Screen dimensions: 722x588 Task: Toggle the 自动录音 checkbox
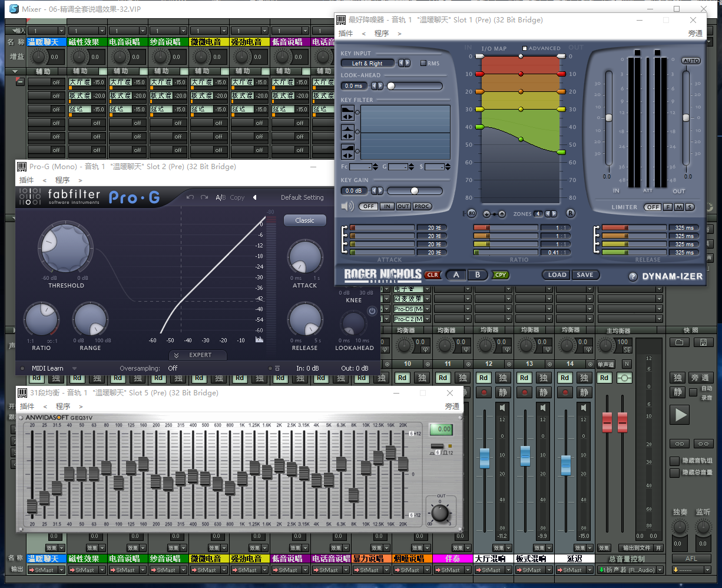[x=694, y=392]
